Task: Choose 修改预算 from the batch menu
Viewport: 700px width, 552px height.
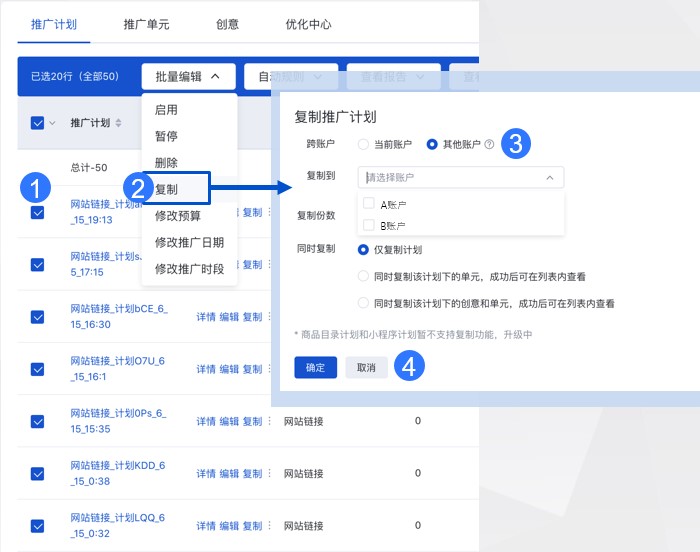Action: (177, 215)
